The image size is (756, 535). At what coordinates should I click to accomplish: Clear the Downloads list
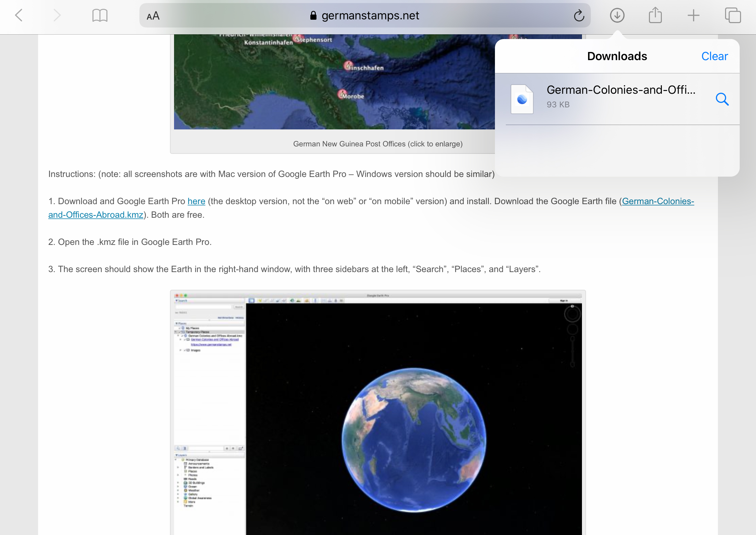tap(715, 56)
